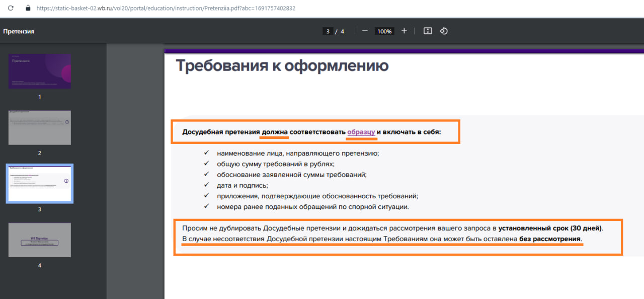Zoom in using the plus icon
This screenshot has height=299, width=644.
(x=404, y=31)
